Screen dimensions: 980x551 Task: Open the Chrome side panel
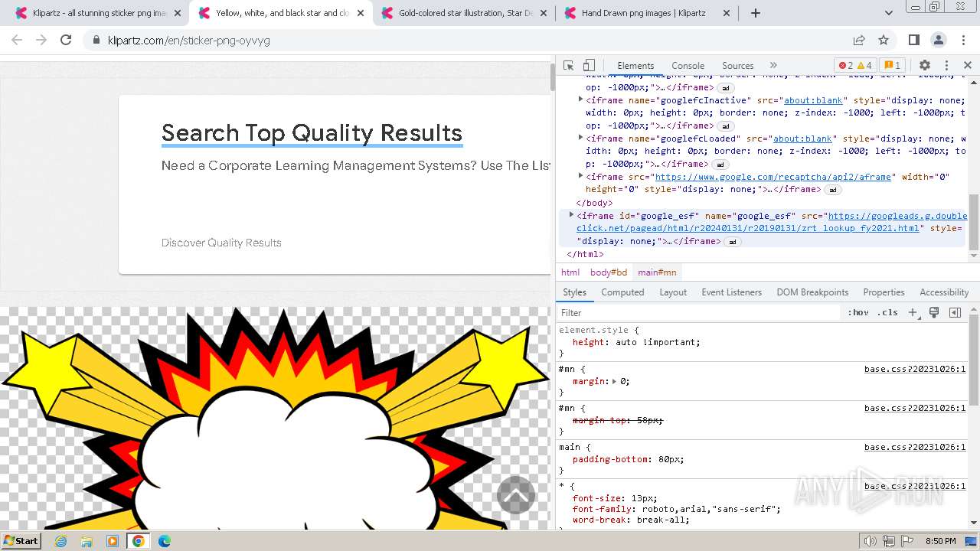(913, 40)
